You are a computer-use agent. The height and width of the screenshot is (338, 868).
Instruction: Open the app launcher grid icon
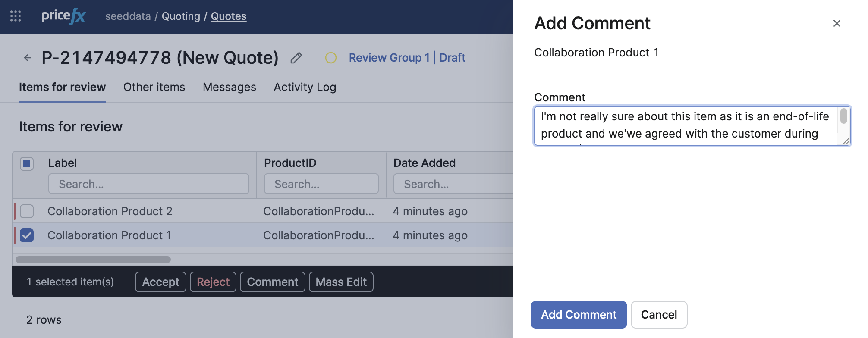coord(16,16)
